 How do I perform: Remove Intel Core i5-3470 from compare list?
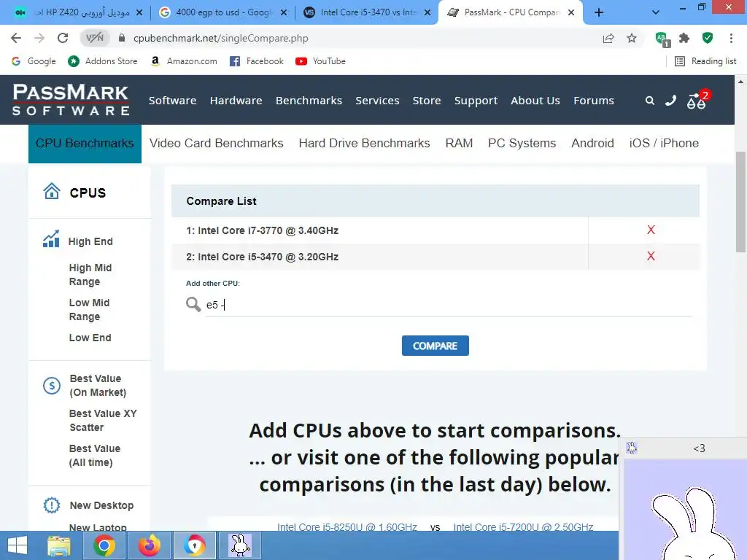point(651,256)
